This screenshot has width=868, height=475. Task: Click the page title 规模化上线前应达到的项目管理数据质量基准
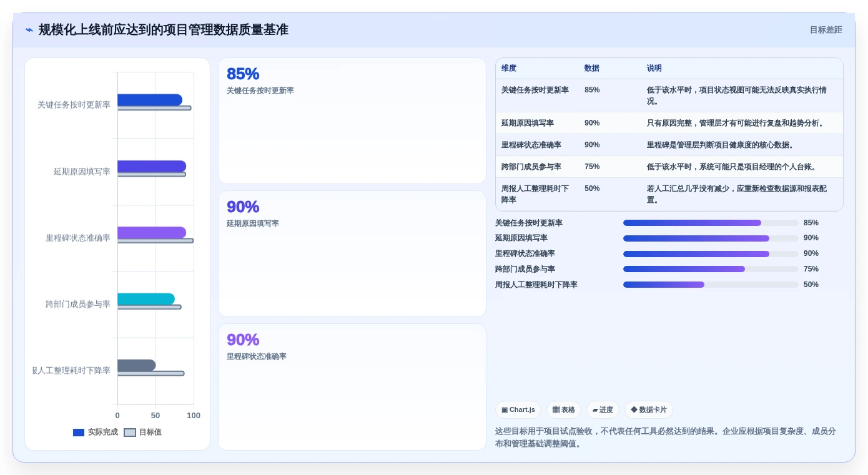point(164,30)
